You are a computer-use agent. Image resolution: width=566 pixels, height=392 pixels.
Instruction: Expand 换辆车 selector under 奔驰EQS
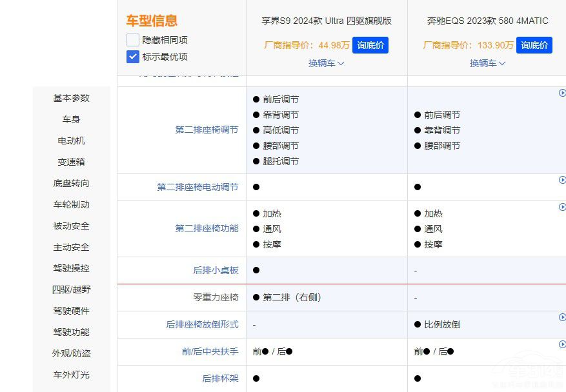(x=487, y=64)
